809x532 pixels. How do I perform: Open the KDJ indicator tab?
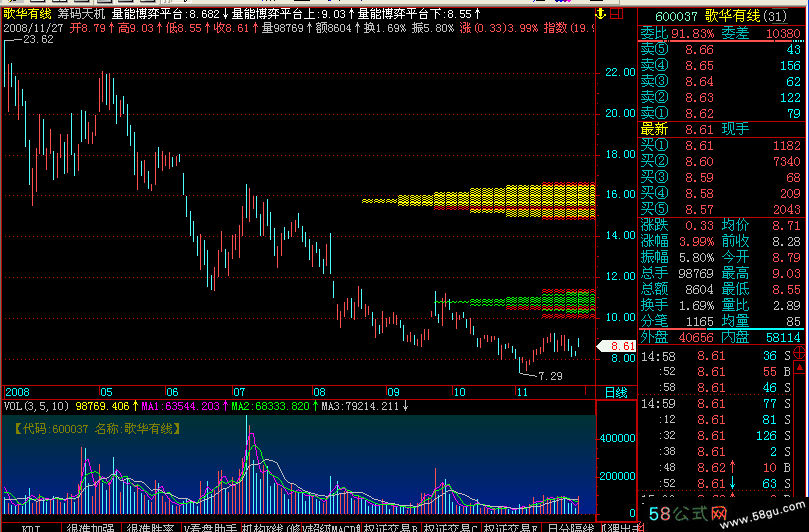[31, 528]
